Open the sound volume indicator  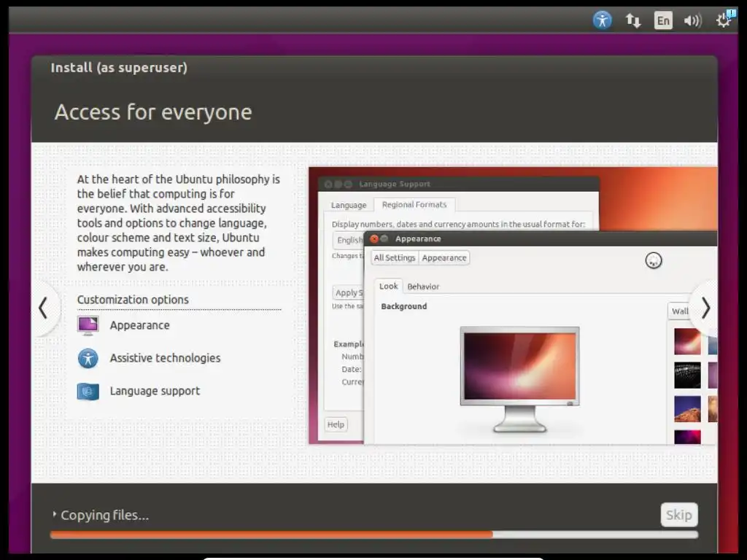tap(693, 20)
